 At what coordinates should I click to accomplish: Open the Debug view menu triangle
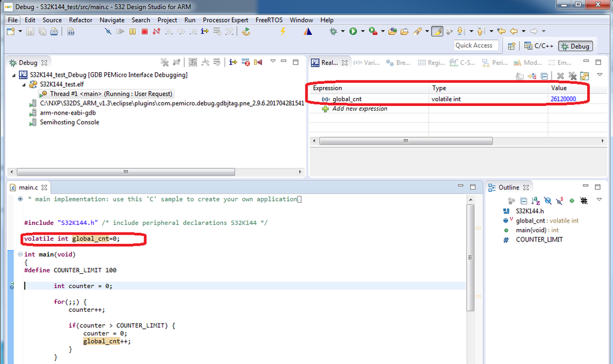point(273,61)
